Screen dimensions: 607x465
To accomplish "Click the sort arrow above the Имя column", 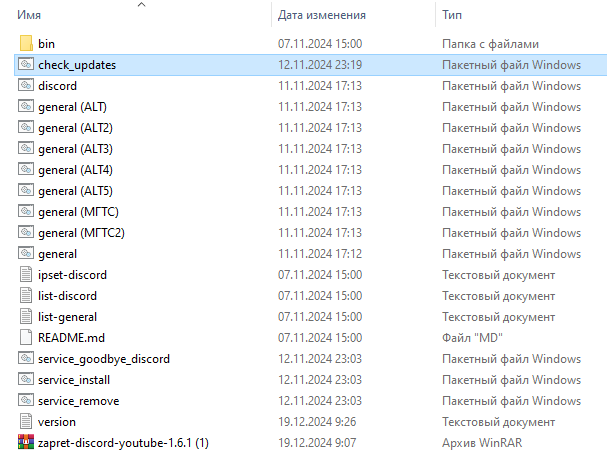I will coord(142,4).
